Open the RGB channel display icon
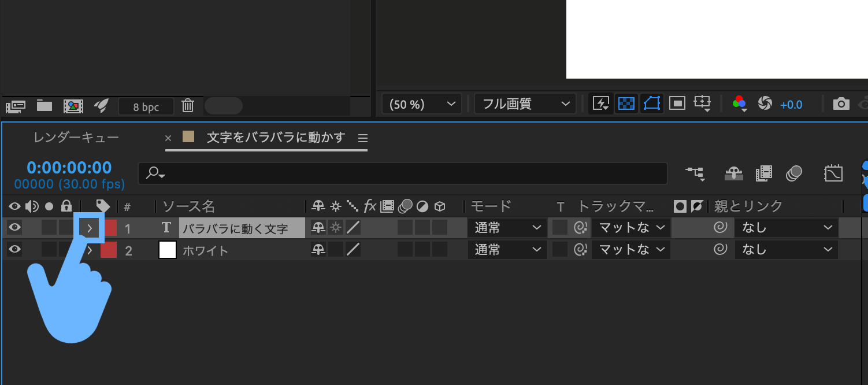 click(739, 104)
